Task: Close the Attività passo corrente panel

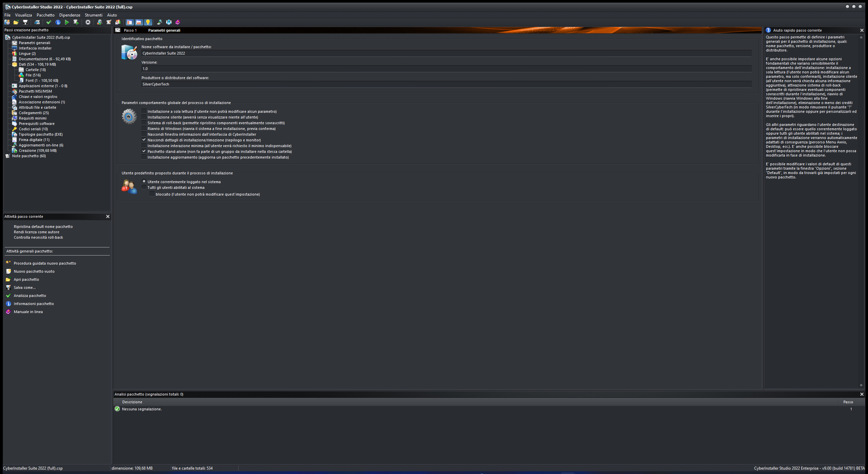Action: click(x=108, y=216)
